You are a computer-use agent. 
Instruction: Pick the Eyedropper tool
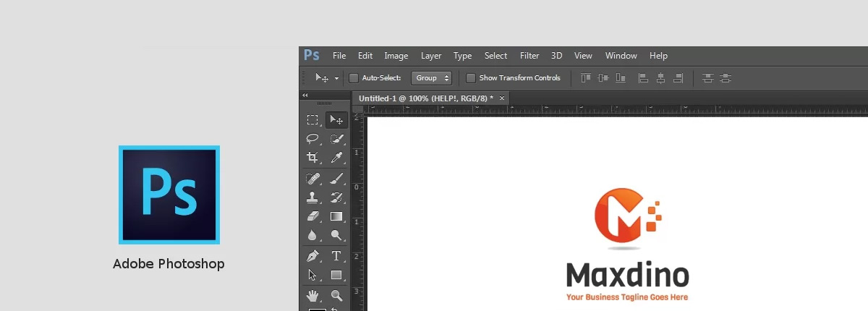(x=336, y=158)
